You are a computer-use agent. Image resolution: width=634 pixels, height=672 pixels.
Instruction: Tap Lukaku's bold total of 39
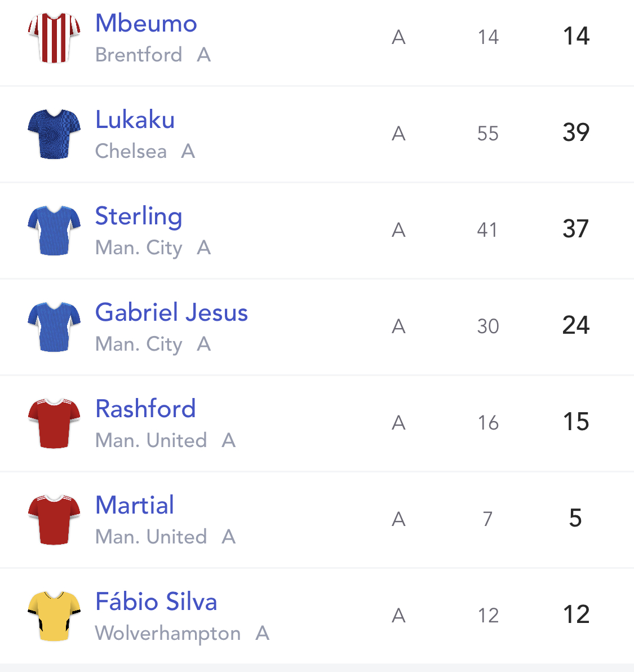[x=576, y=132]
